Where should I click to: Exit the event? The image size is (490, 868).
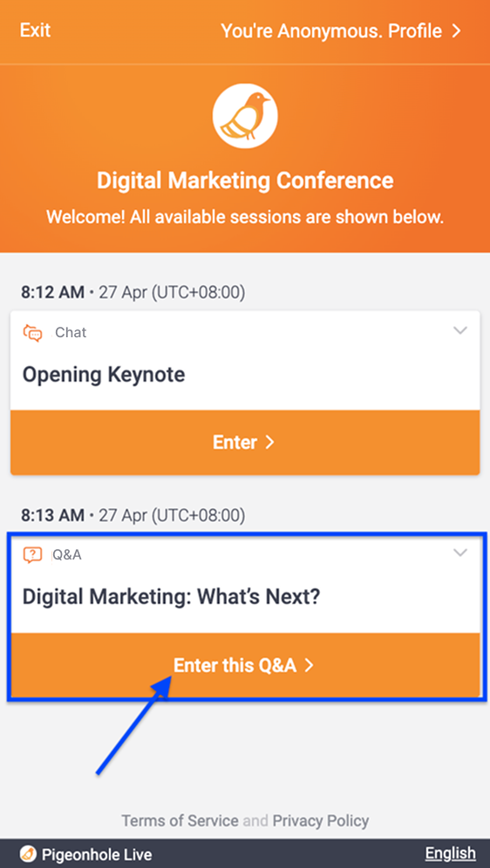click(36, 30)
